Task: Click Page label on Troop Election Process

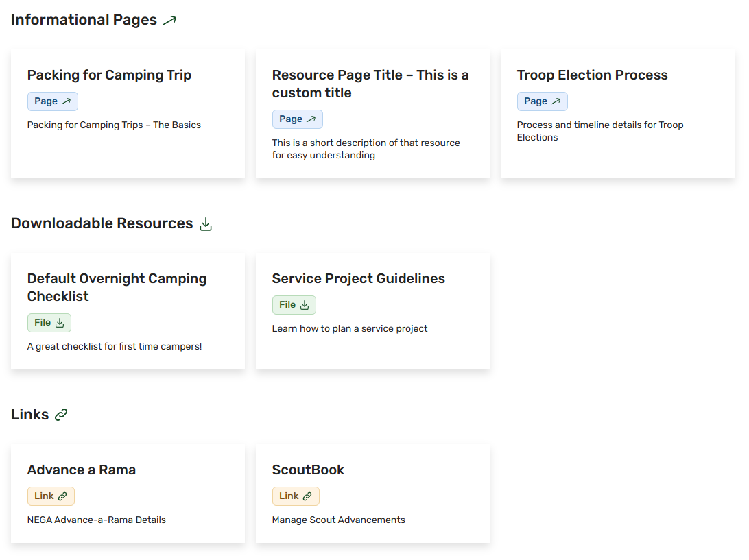Action: coord(536,101)
